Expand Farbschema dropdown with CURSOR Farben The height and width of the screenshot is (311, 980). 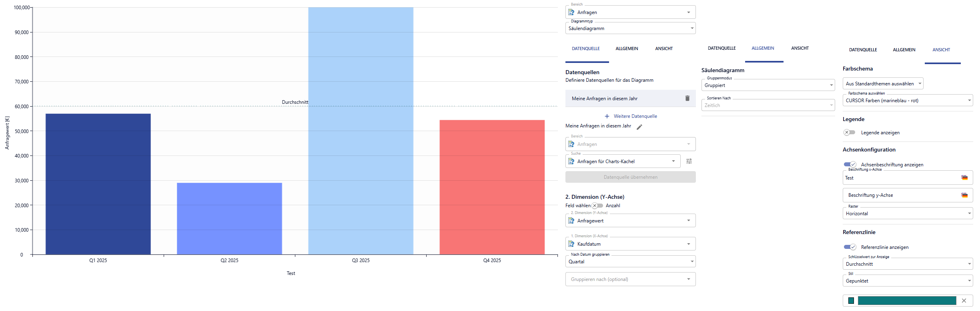(908, 100)
